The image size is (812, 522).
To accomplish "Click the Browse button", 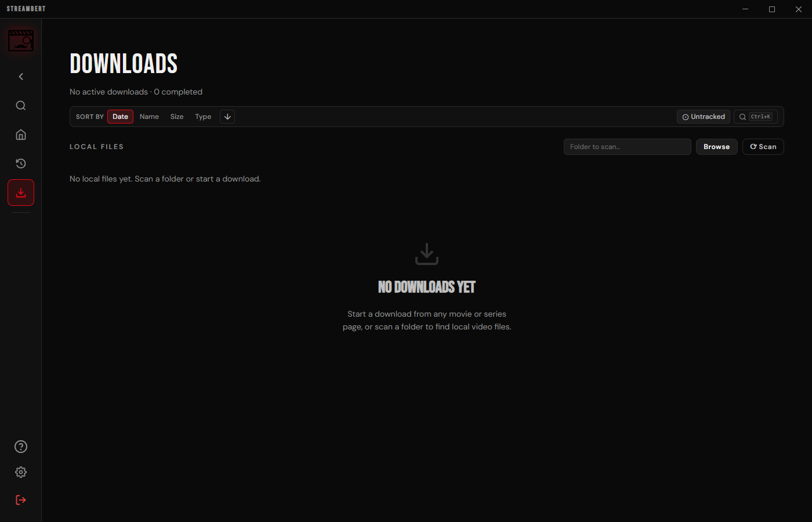I will (x=717, y=147).
